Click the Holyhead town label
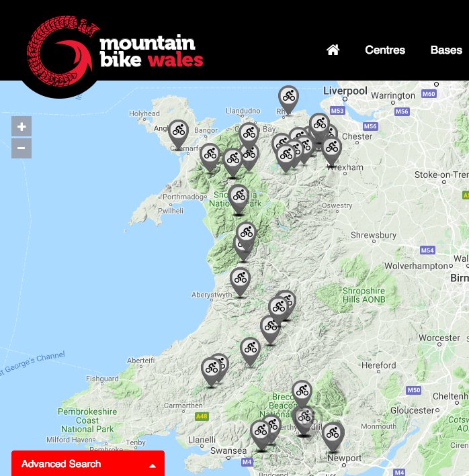The width and height of the screenshot is (469, 476). 144,113
